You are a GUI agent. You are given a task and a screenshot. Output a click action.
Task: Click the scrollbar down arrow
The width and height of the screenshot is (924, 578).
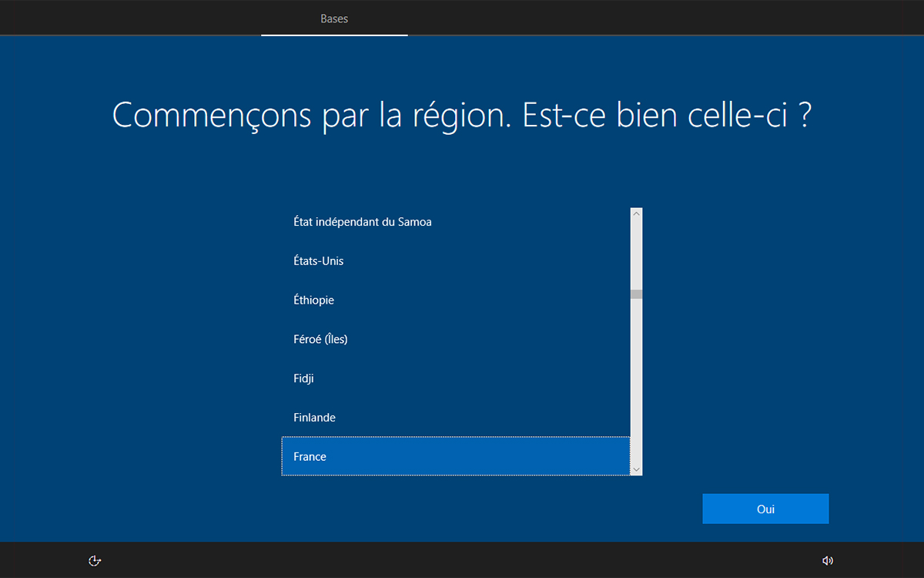pyautogui.click(x=636, y=469)
